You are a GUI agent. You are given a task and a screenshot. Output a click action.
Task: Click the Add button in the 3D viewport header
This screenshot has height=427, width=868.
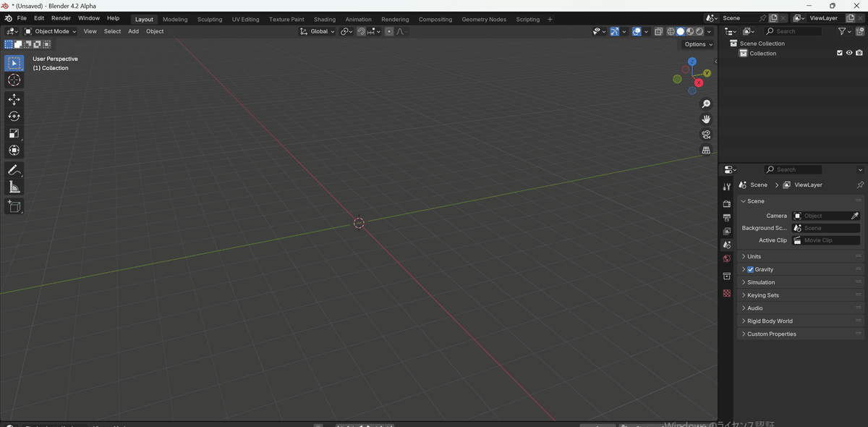(133, 31)
